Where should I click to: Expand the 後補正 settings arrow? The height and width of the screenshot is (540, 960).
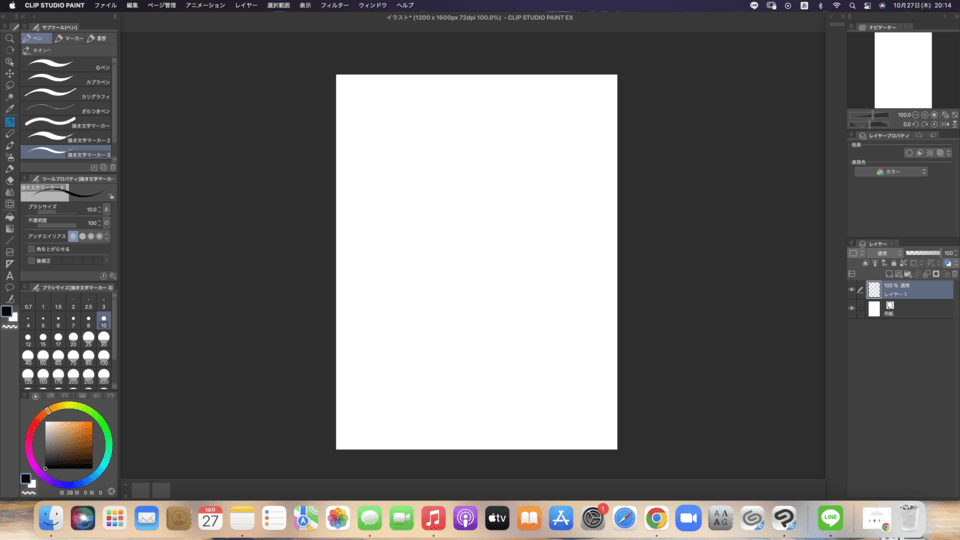(107, 261)
